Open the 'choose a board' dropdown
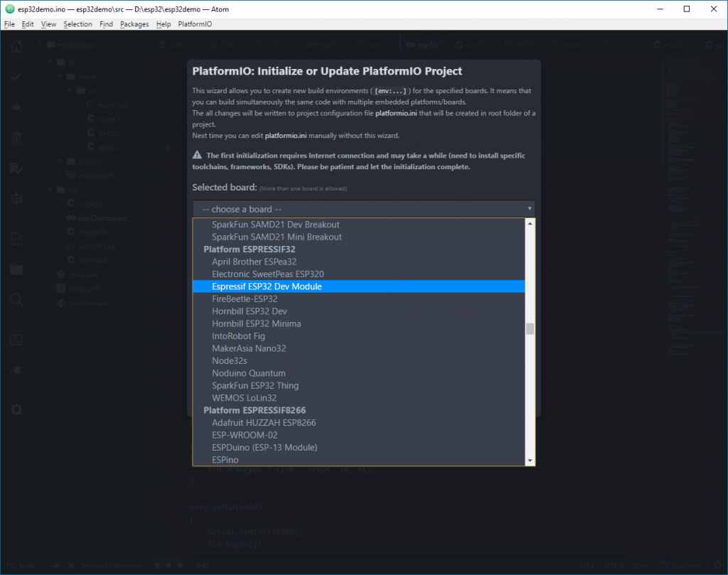Viewport: 728px width, 575px height. (x=363, y=209)
